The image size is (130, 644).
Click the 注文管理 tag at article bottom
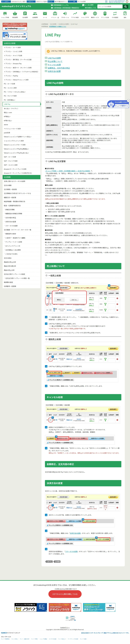pos(57,562)
